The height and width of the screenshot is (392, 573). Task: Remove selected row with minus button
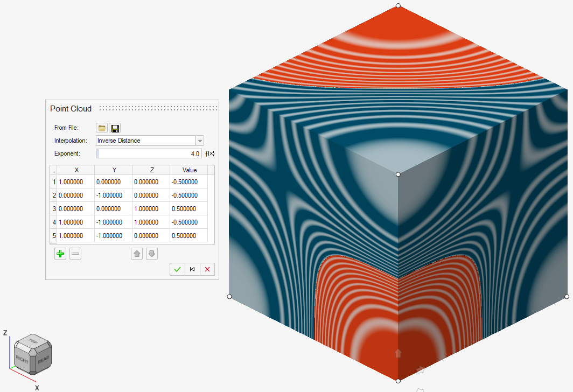click(75, 254)
